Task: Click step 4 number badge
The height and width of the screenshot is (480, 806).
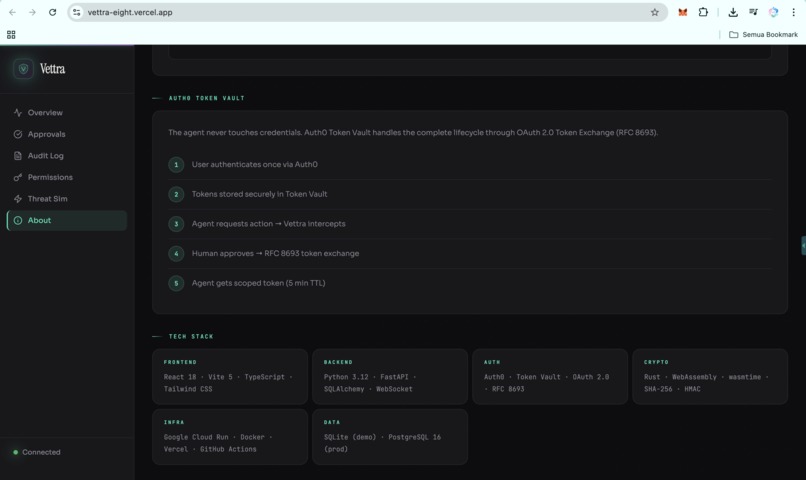Action: click(176, 253)
